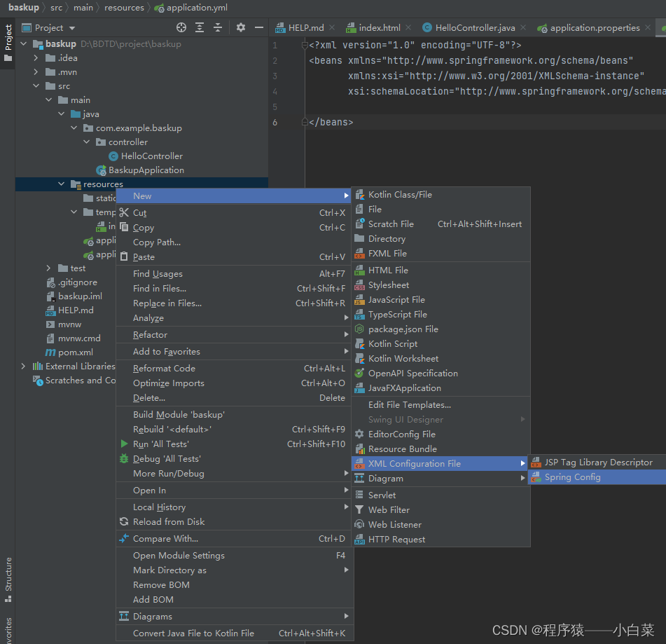The image size is (666, 644).
Task: Create new package.json File
Action: coord(441,329)
